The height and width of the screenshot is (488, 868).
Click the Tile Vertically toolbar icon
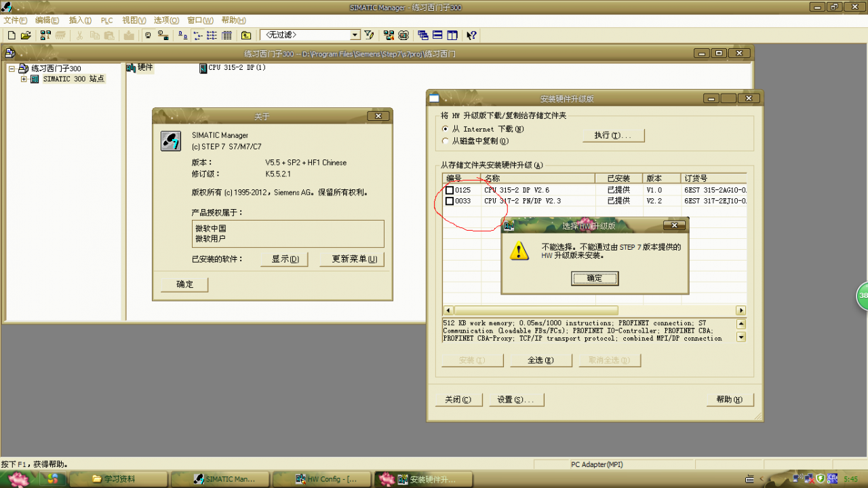click(x=452, y=35)
